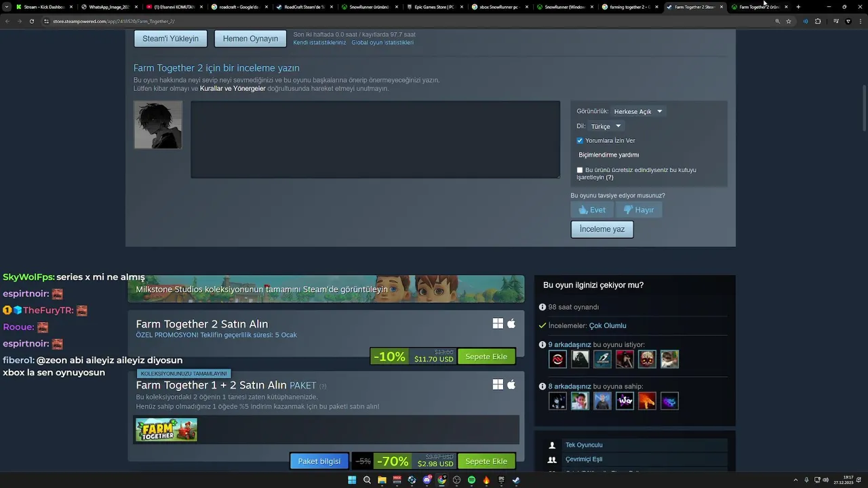
Task: Click Paket bilgisi button
Action: tap(319, 462)
